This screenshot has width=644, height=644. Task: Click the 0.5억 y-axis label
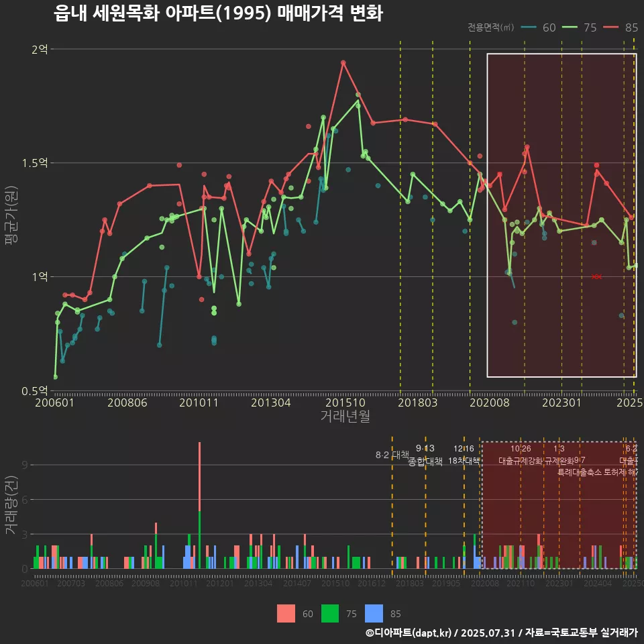35,391
